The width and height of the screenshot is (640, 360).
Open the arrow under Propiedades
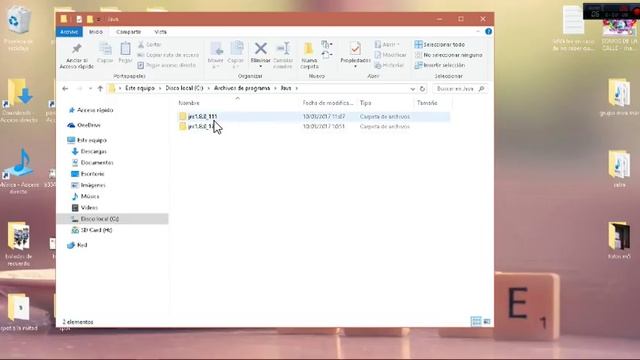[356, 66]
